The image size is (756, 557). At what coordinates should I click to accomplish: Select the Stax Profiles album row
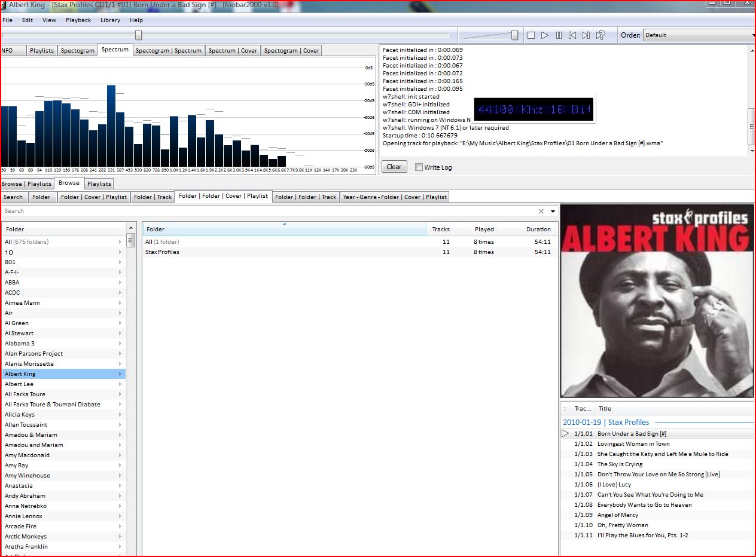[x=350, y=252]
